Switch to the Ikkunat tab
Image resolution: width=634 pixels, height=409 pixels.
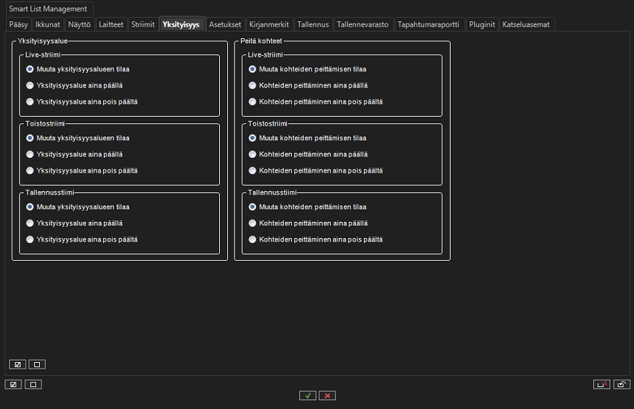tap(48, 25)
